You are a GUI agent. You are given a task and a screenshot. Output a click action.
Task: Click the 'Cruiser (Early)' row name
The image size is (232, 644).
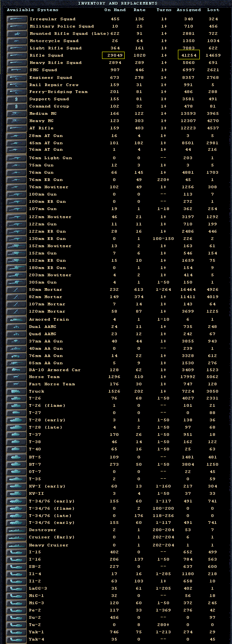click(x=52, y=537)
